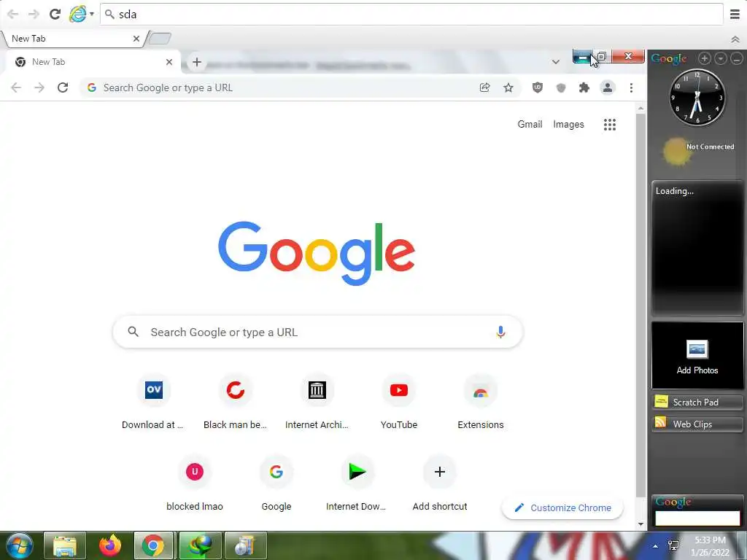
Task: Open the 'Black man be...' shortcut
Action: point(236,402)
